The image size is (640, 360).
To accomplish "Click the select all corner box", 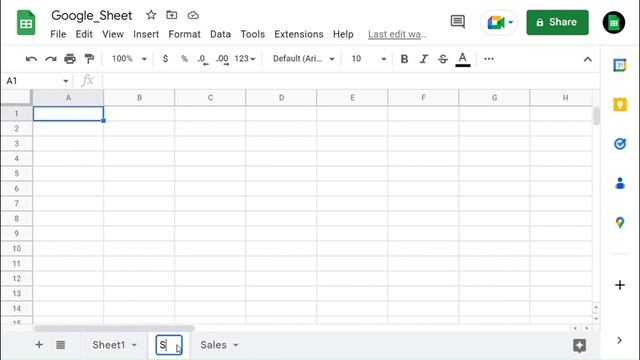I will point(16,98).
